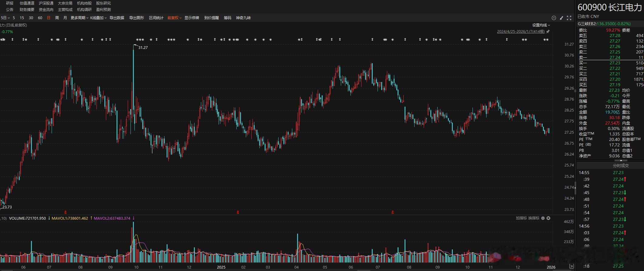Open the 财务摘要 tab
The image size is (644, 271).
pos(27,10)
